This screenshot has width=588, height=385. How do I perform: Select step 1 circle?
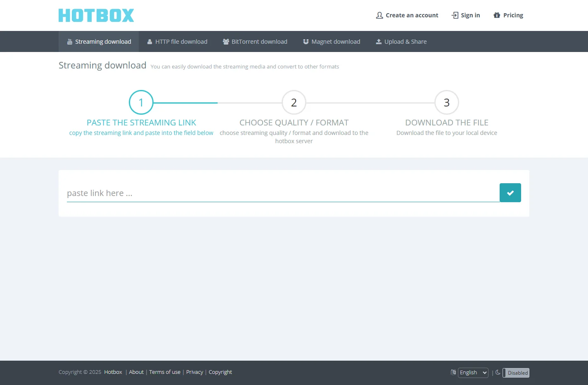coord(141,102)
